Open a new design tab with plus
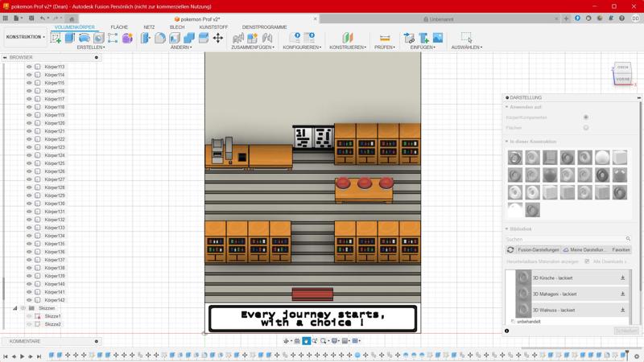The image size is (644, 362). coord(566,19)
